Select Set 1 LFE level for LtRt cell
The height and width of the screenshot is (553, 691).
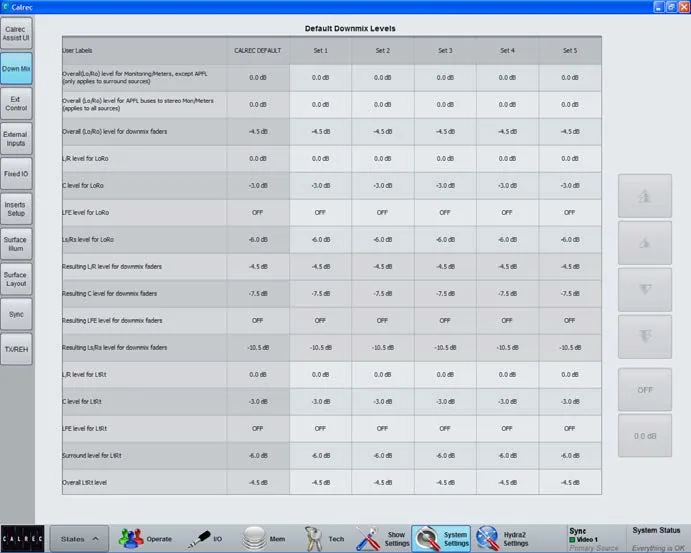tap(320, 428)
